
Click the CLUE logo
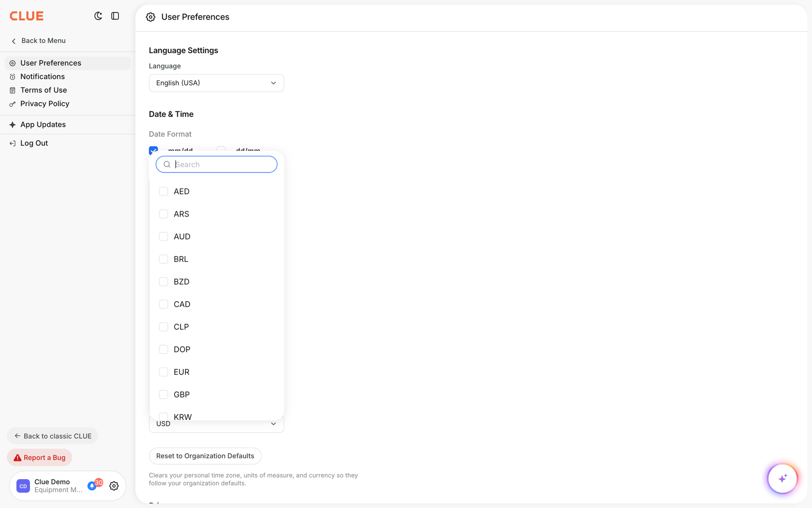[x=27, y=16]
